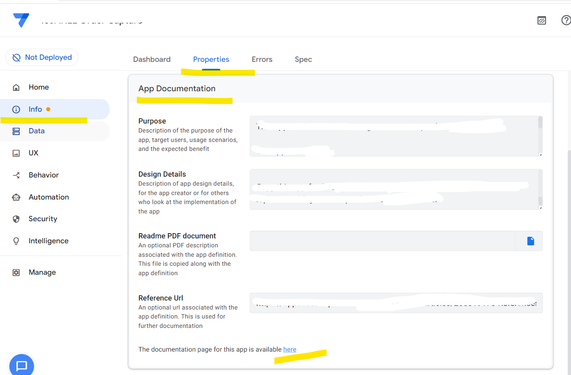Image resolution: width=571 pixels, height=375 pixels.
Task: Select the Properties tab
Action: (211, 59)
